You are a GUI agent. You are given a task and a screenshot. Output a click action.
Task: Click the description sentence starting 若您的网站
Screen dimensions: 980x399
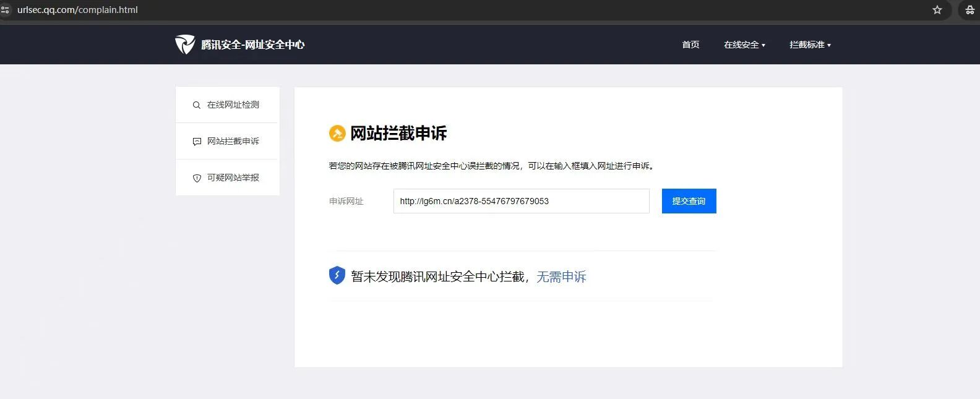tap(492, 166)
